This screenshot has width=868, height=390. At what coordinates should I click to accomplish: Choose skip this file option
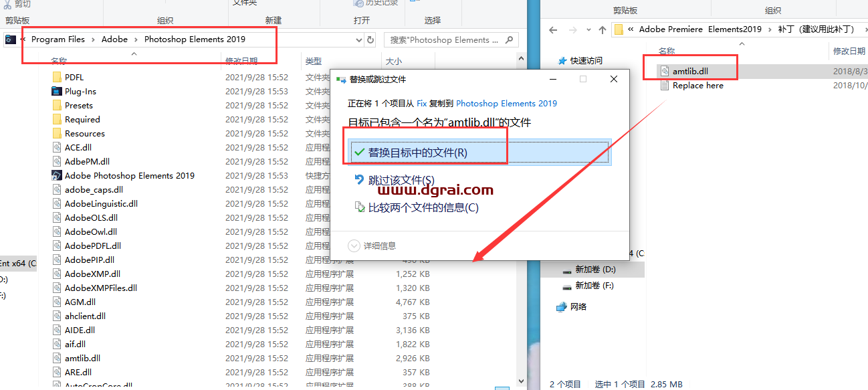point(401,181)
